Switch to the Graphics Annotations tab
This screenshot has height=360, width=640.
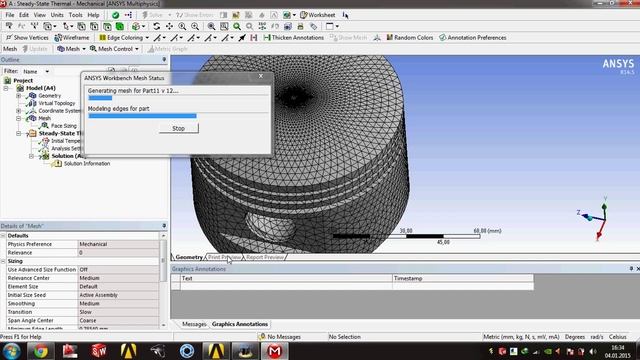pos(240,324)
